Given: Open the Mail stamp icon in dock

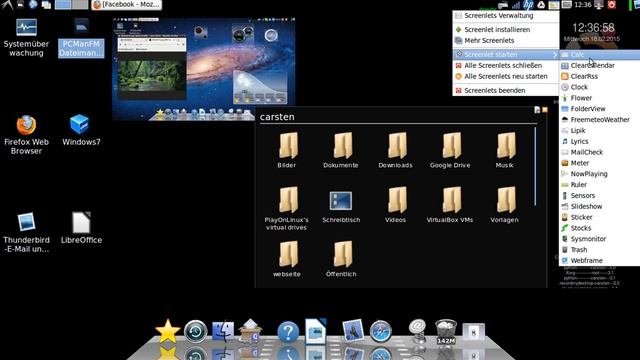Looking at the screenshot, I should (353, 331).
